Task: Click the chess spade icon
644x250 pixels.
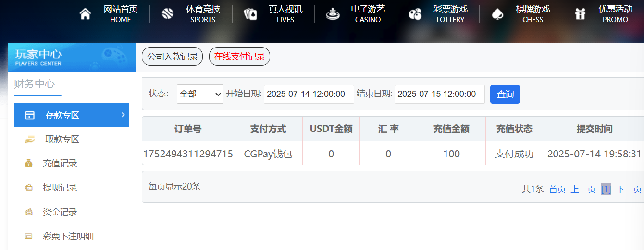Action: click(497, 14)
